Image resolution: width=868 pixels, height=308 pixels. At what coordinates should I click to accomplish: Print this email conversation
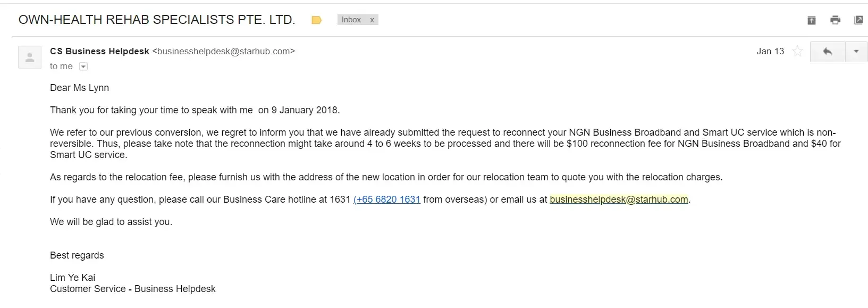point(835,20)
